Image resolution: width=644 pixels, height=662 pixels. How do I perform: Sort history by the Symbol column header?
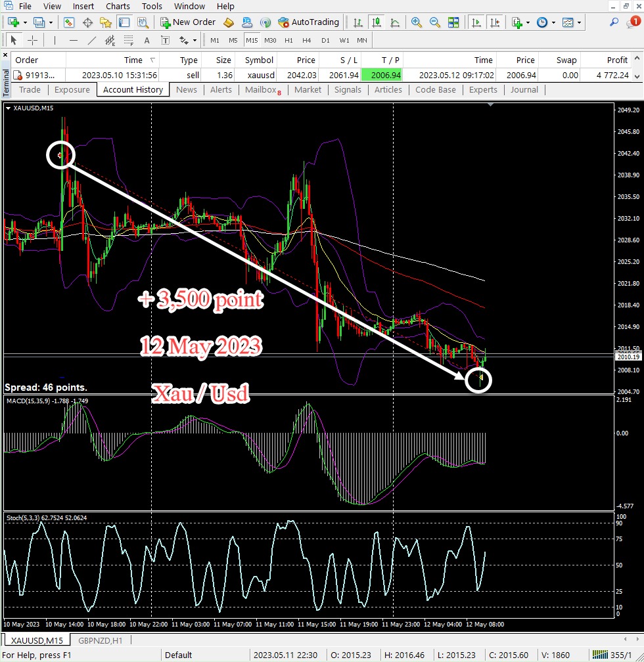click(256, 60)
